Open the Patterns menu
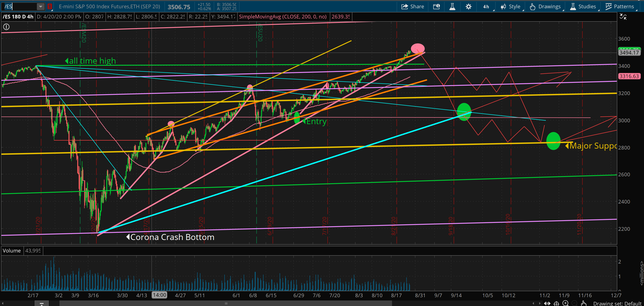644x306 pixels. coord(620,6)
